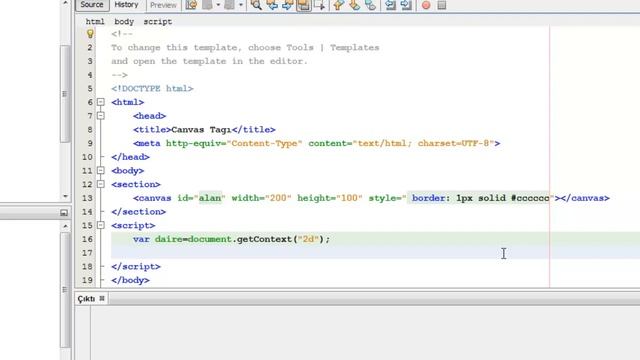Open the Back history dropdown arrow
This screenshot has height=360, width=640.
tap(218, 5)
